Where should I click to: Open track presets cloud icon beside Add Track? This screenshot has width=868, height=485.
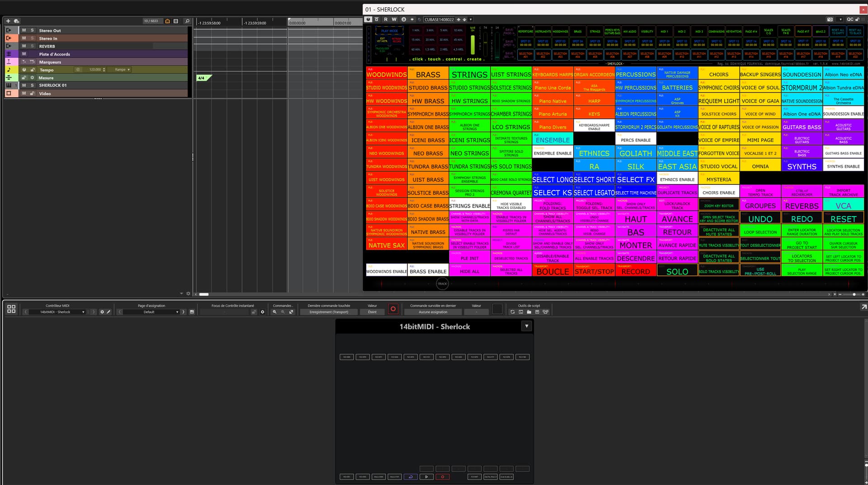[17, 21]
